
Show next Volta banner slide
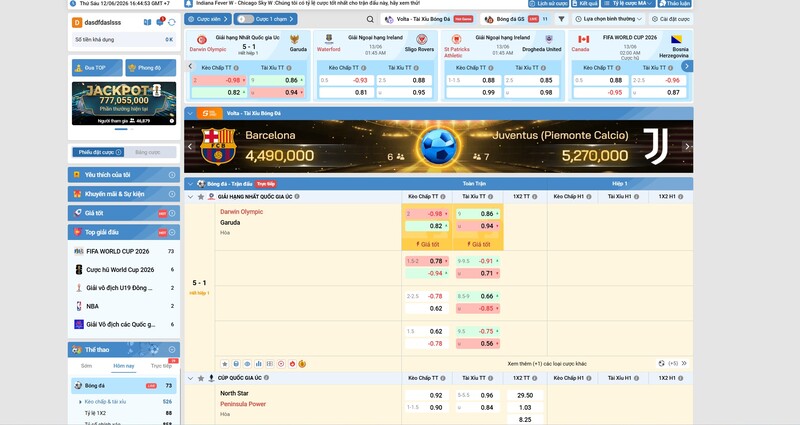point(687,146)
